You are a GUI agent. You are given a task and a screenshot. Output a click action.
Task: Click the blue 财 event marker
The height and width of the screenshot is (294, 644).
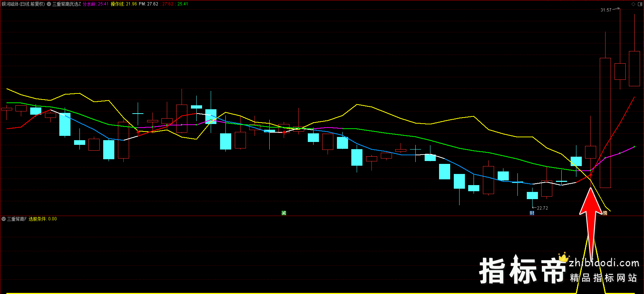(x=532, y=213)
